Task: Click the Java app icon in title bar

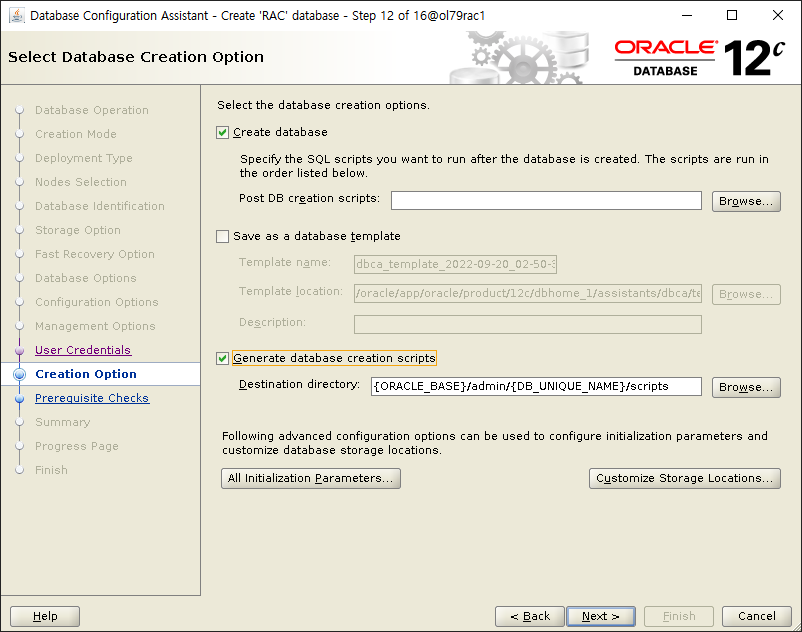Action: (x=17, y=15)
